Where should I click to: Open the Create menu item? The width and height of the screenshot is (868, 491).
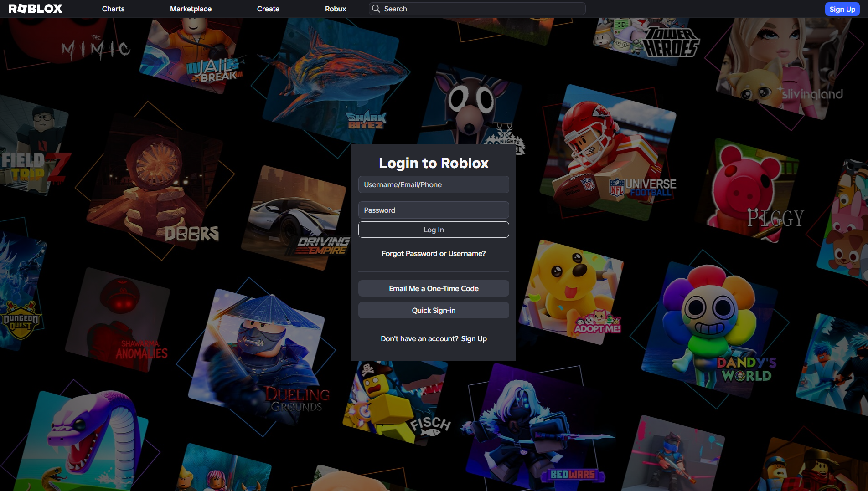coord(268,9)
